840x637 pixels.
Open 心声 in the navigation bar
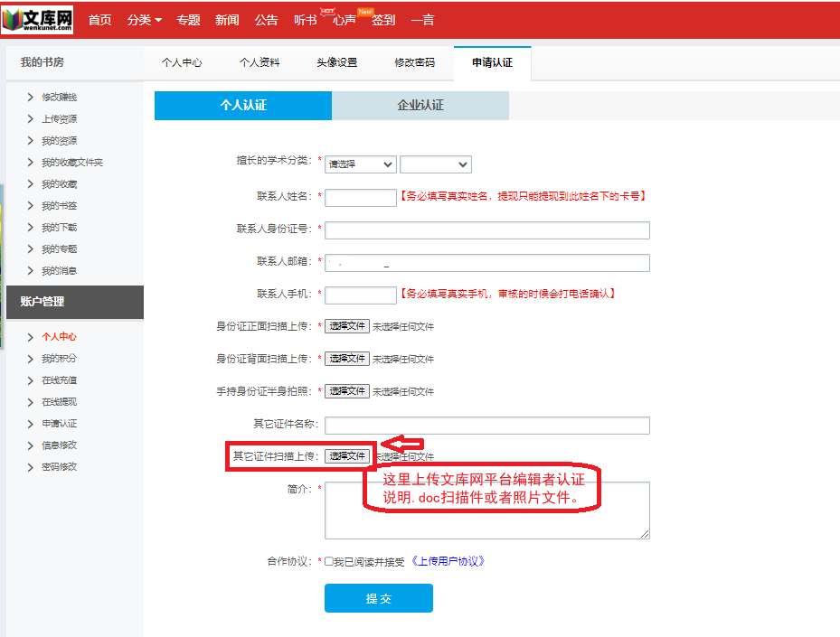click(x=344, y=20)
